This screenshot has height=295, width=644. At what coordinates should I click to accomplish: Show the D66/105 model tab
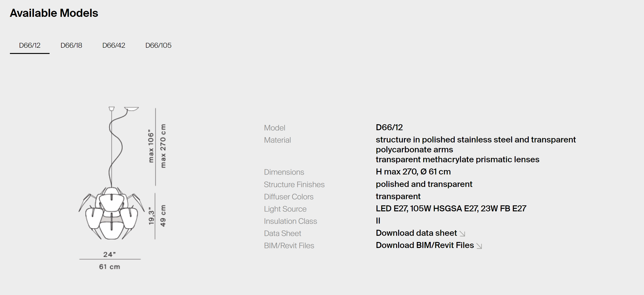[158, 45]
